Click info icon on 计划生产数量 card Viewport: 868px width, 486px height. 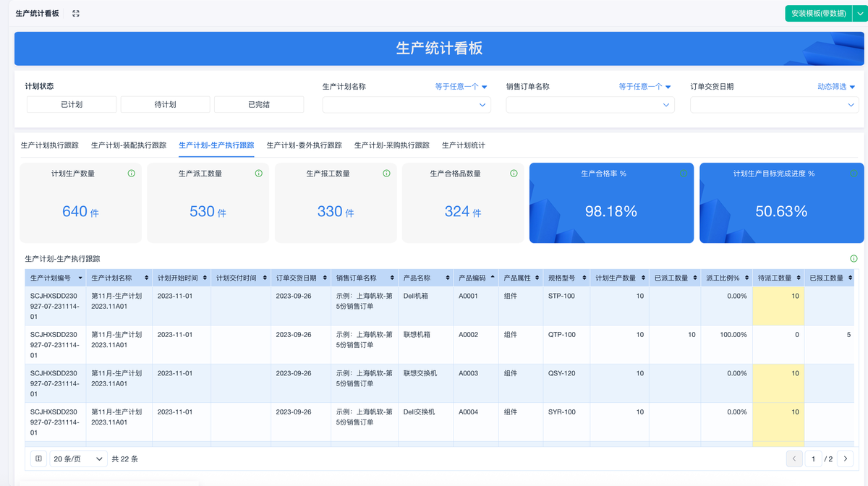[131, 174]
